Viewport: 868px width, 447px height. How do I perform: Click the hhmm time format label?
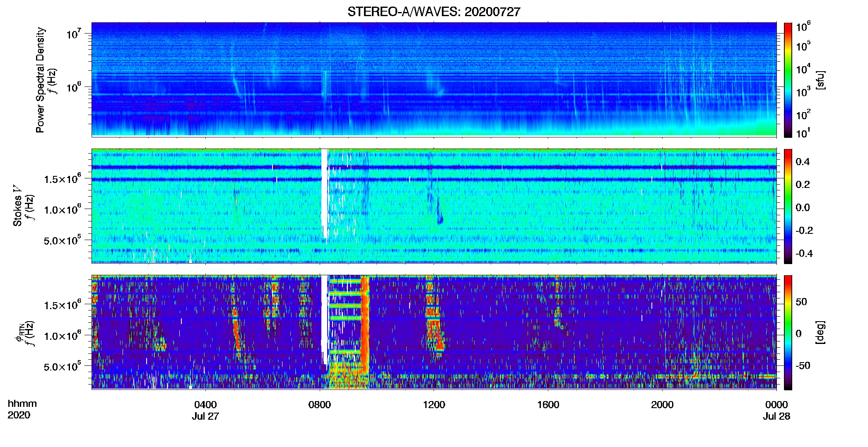click(x=22, y=404)
